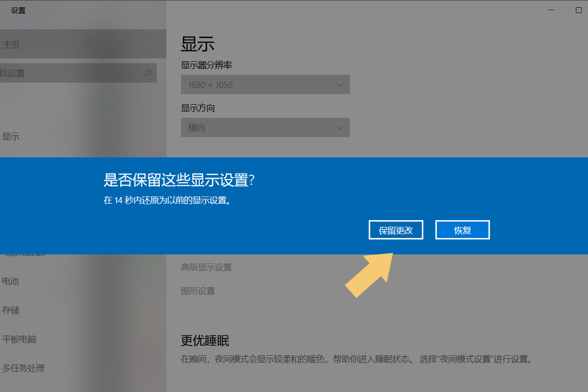Screen dimensions: 588x392
Task: Minimize the Settings window
Action: pos(550,10)
